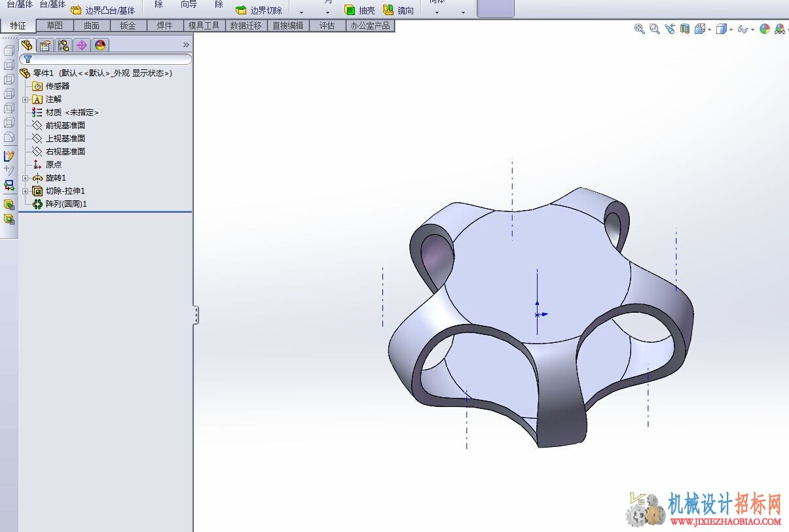
Task: Open the View Orientation dropdown arrow
Action: [710, 30]
